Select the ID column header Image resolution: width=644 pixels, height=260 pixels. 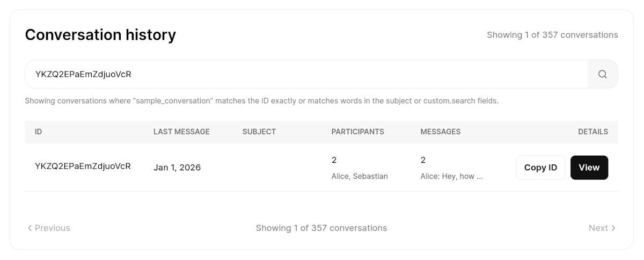pyautogui.click(x=39, y=132)
